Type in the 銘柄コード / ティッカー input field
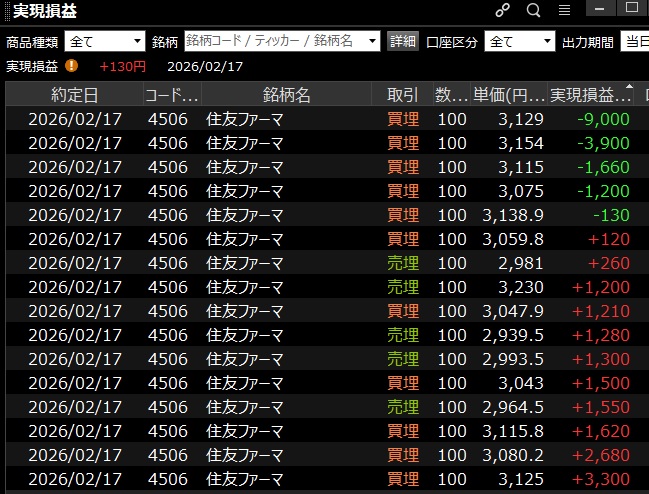The height and width of the screenshot is (494, 649). [274, 41]
